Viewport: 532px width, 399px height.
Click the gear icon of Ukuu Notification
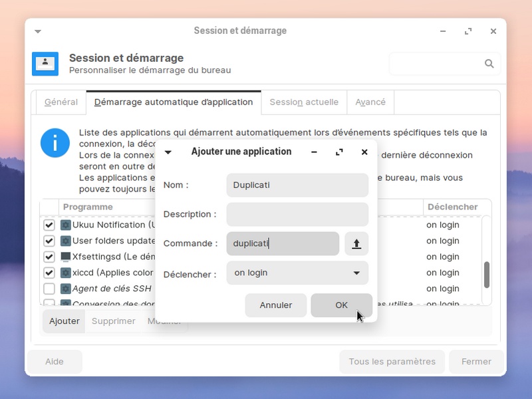point(66,225)
